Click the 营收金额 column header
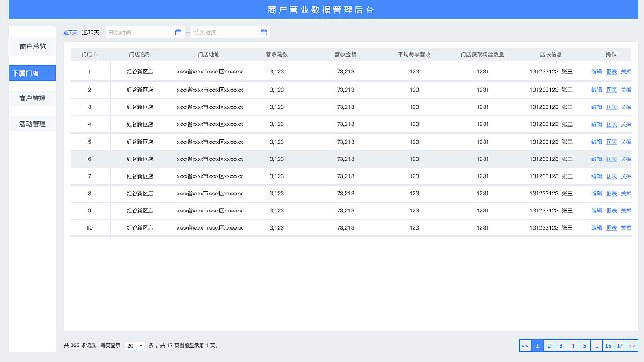Screen dimensions: 644x362 click(x=346, y=55)
